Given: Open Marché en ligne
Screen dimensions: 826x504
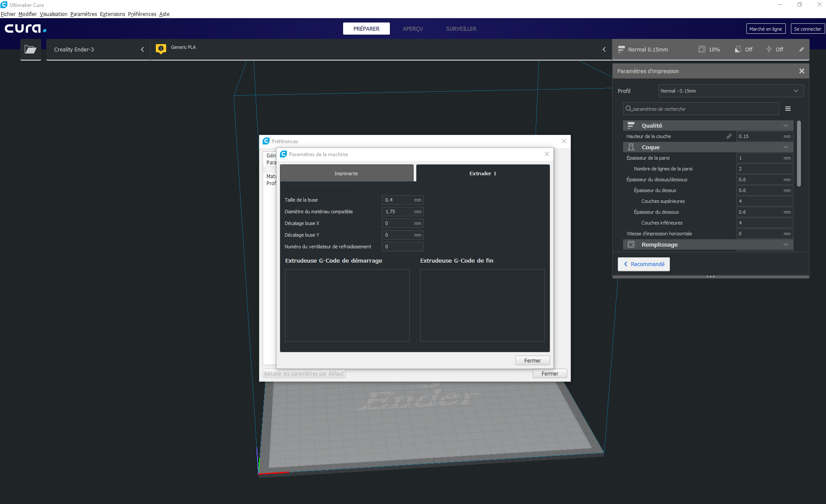Looking at the screenshot, I should tap(766, 29).
